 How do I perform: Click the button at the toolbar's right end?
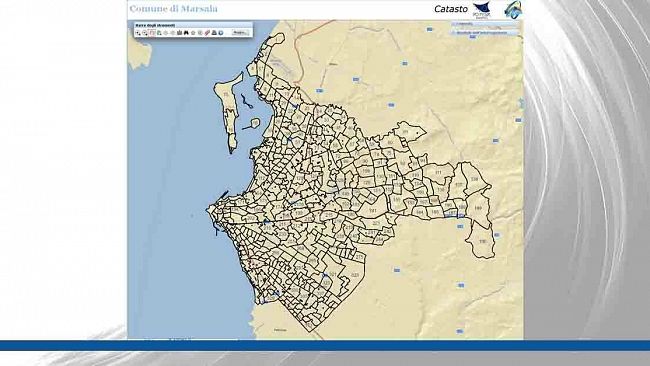point(240,33)
